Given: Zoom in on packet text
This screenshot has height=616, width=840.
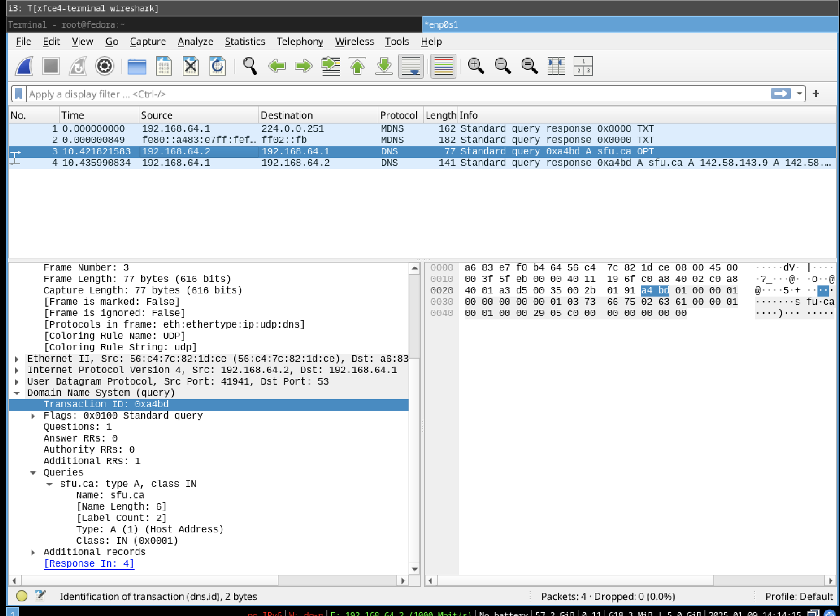Looking at the screenshot, I should 475,66.
